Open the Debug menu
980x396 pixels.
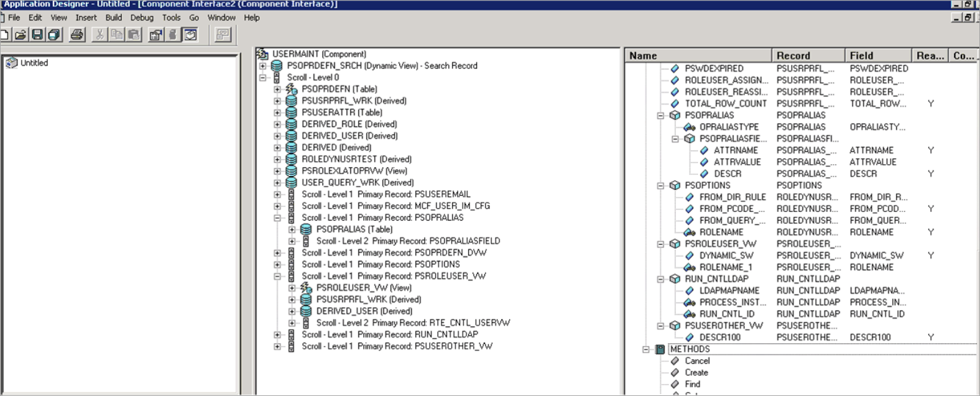tap(142, 17)
